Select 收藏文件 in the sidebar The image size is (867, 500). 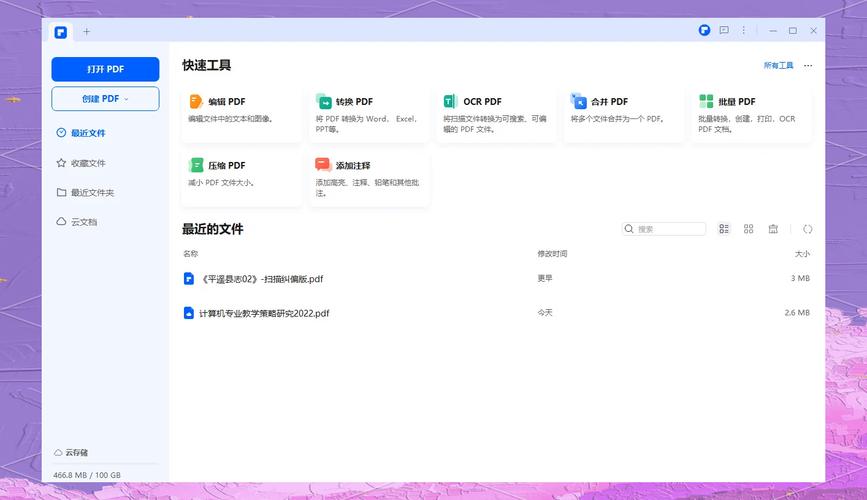88,163
